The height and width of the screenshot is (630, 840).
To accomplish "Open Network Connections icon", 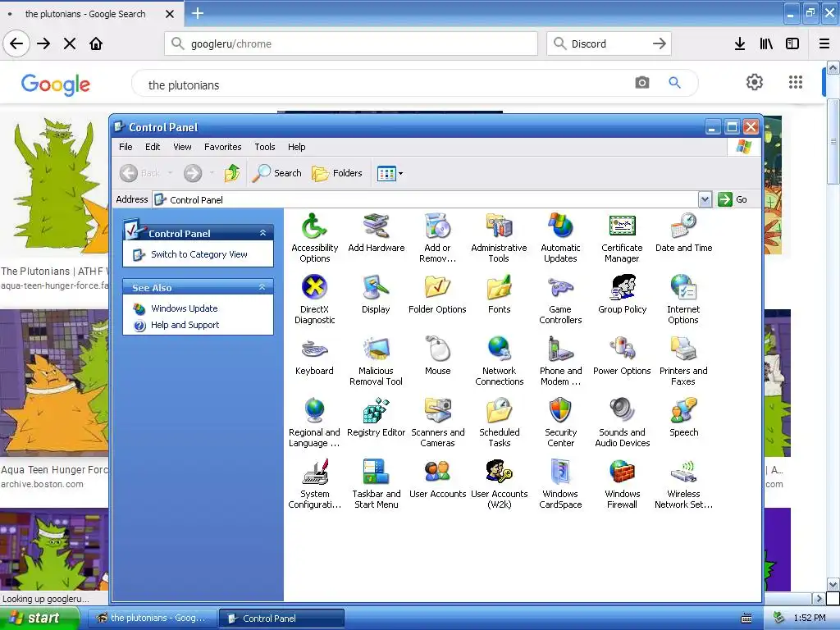I will coord(499,361).
